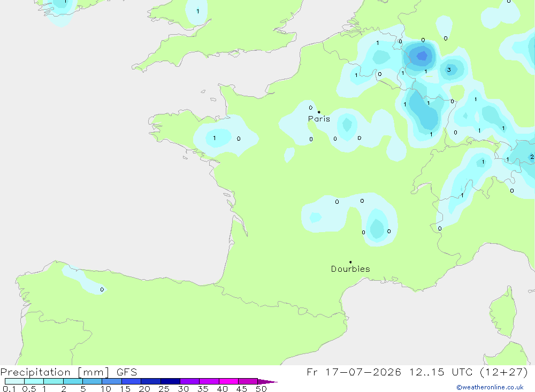Image resolution: width=535 pixels, height=392 pixels.
Task: Select the black dot marking Paris
Action: [319, 112]
